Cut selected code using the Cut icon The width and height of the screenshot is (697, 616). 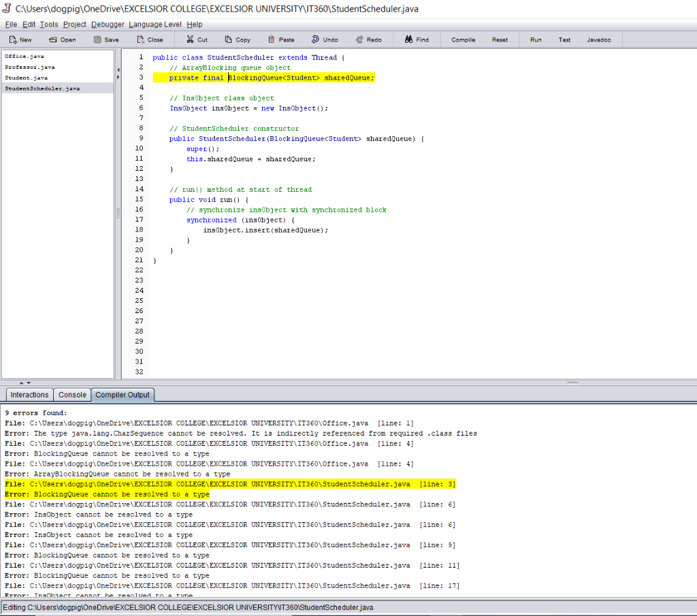point(196,39)
